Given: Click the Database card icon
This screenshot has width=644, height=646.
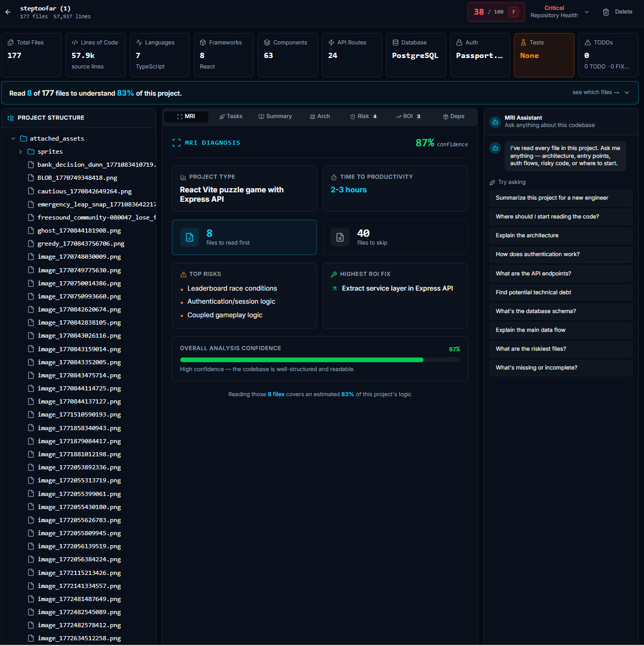Looking at the screenshot, I should [x=395, y=42].
